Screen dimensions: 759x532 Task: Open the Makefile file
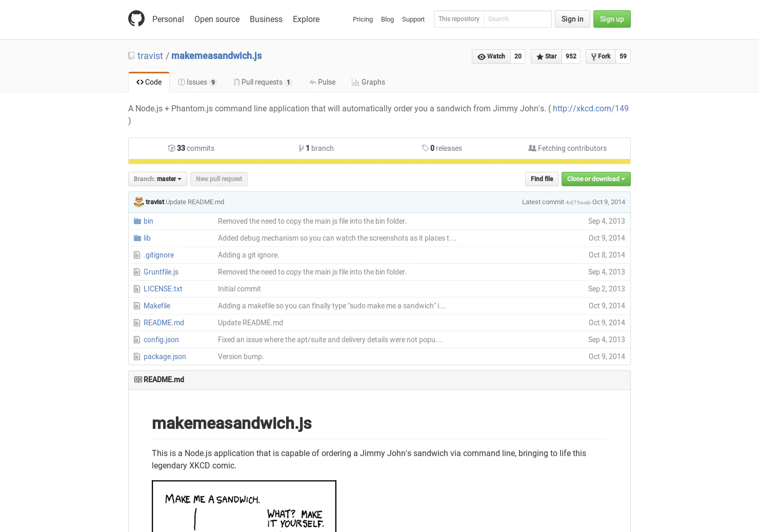tap(157, 306)
